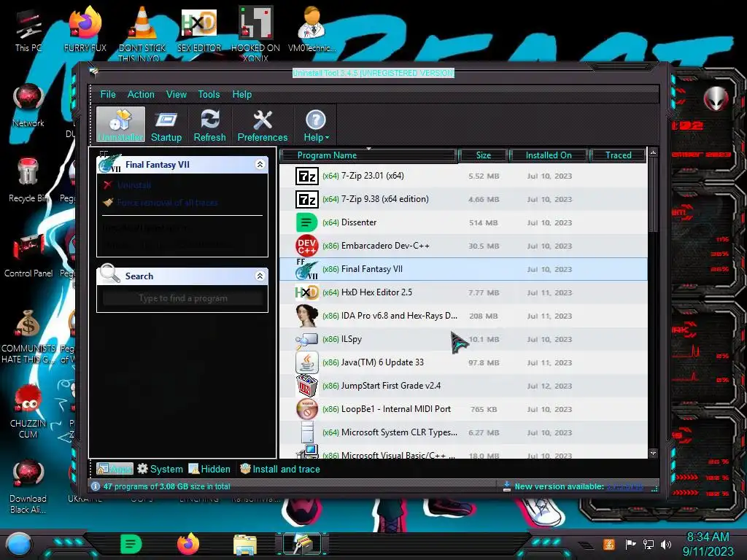
Task: Open the Help menu in menu bar
Action: coord(242,94)
